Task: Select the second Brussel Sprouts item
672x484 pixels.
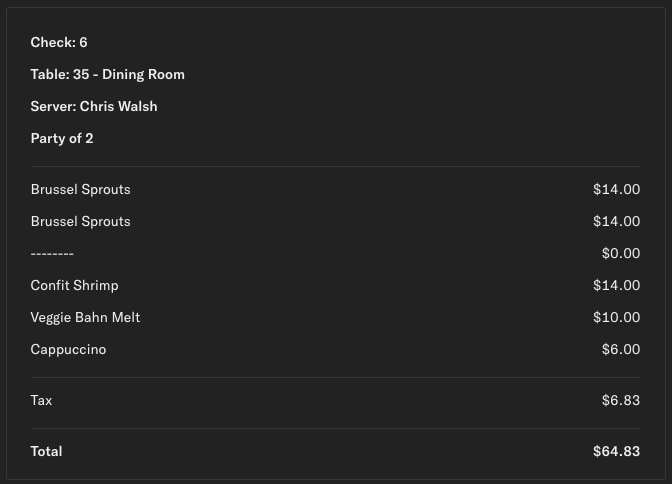Action: [80, 221]
